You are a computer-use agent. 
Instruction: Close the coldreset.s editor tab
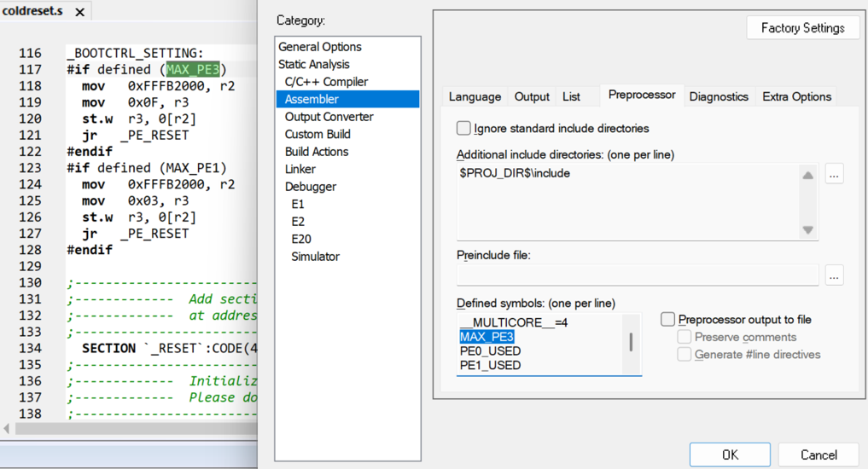point(79,12)
